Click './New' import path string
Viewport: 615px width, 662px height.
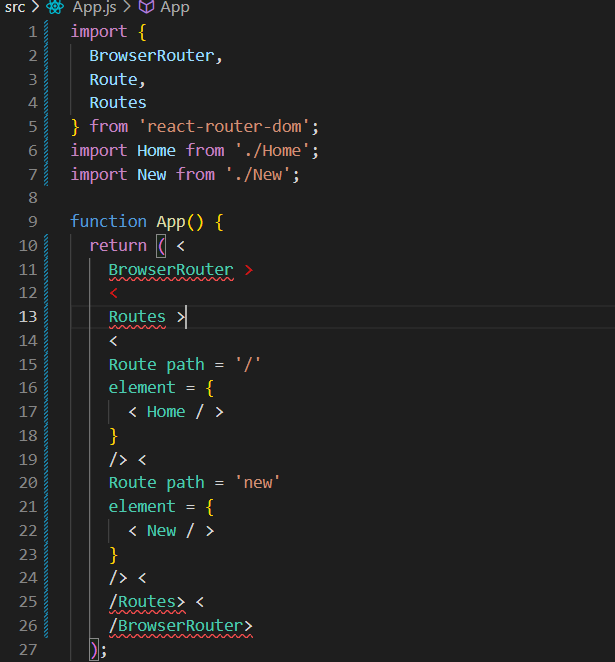coord(257,174)
